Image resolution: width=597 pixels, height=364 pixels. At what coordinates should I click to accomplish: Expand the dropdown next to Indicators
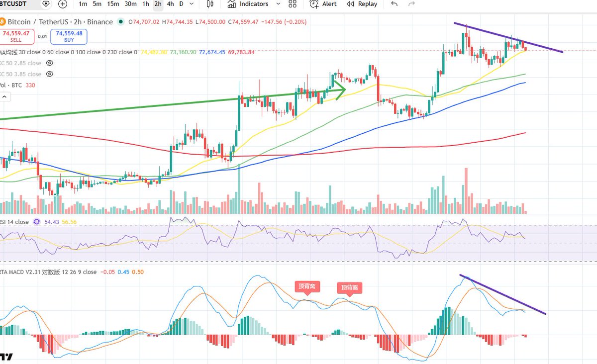point(278,4)
